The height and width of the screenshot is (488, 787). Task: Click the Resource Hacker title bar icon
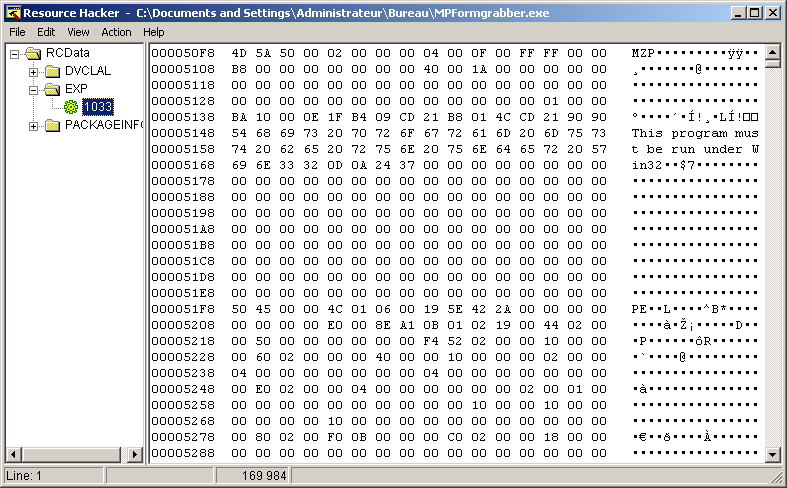coord(13,13)
